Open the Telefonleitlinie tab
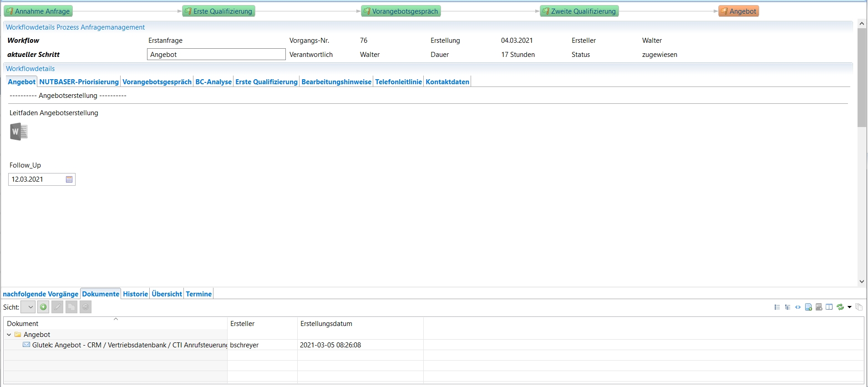 pos(399,82)
